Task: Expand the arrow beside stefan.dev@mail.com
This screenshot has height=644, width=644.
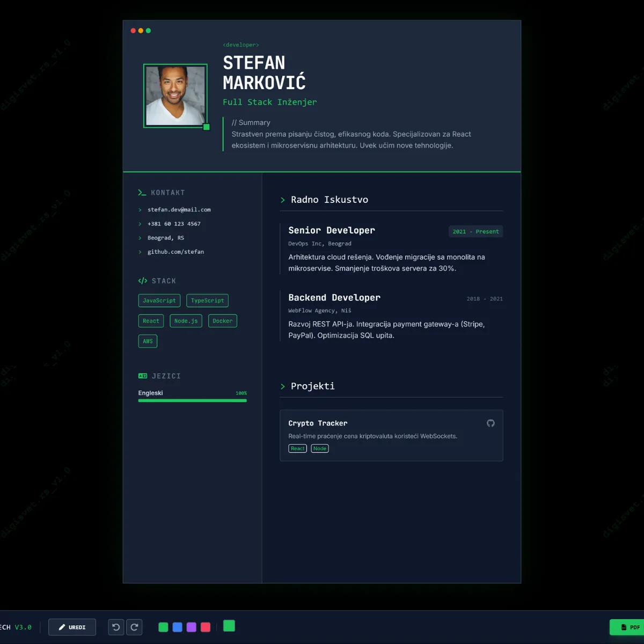Action: pos(141,209)
